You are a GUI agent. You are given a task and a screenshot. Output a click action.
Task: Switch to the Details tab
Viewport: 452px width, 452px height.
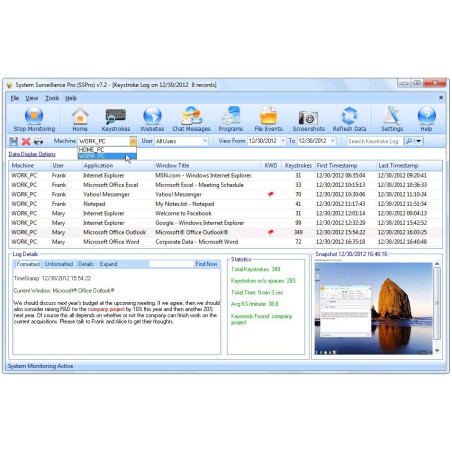pyautogui.click(x=86, y=264)
